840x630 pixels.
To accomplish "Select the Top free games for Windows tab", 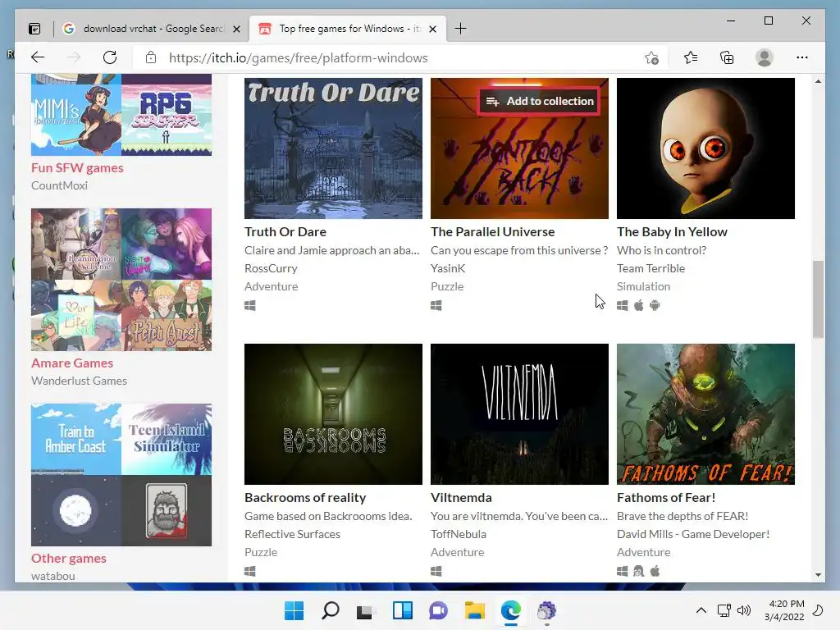I will [x=348, y=29].
